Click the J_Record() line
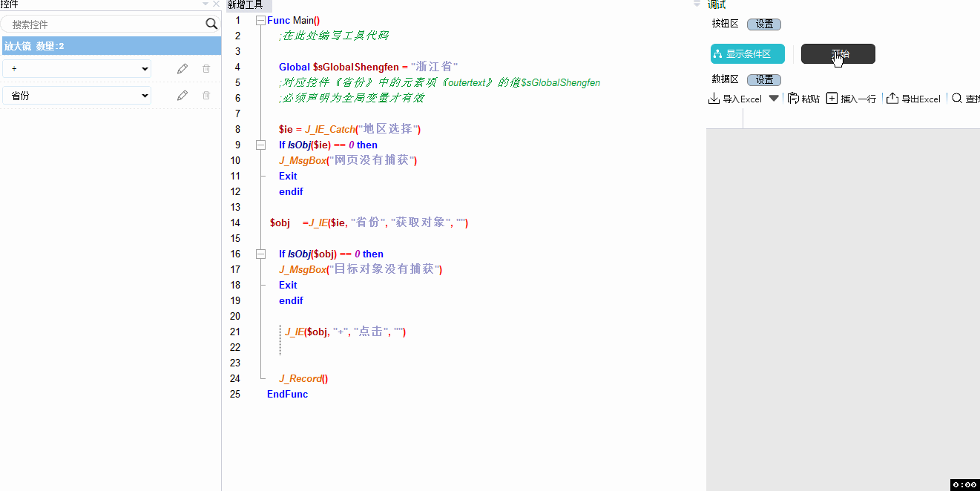This screenshot has height=491, width=980. tap(303, 378)
